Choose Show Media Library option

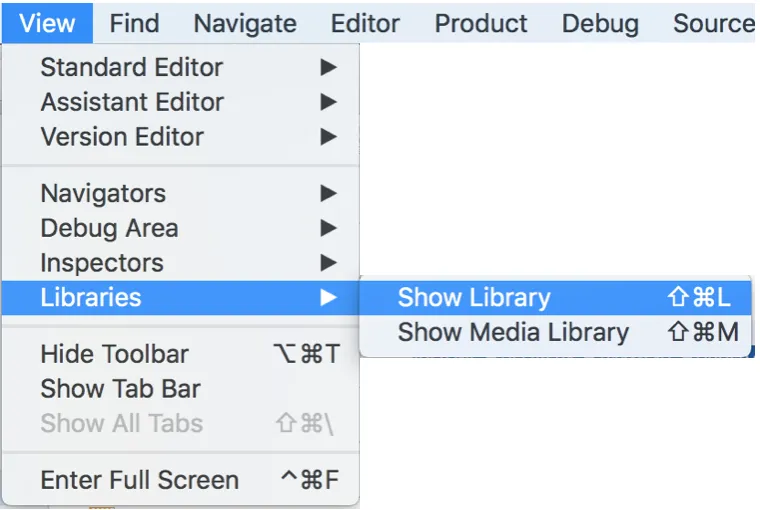(513, 332)
